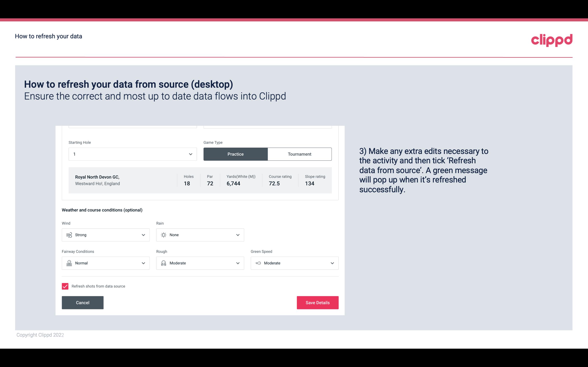
Task: Click the rough condition dropdown icon
Action: (238, 263)
